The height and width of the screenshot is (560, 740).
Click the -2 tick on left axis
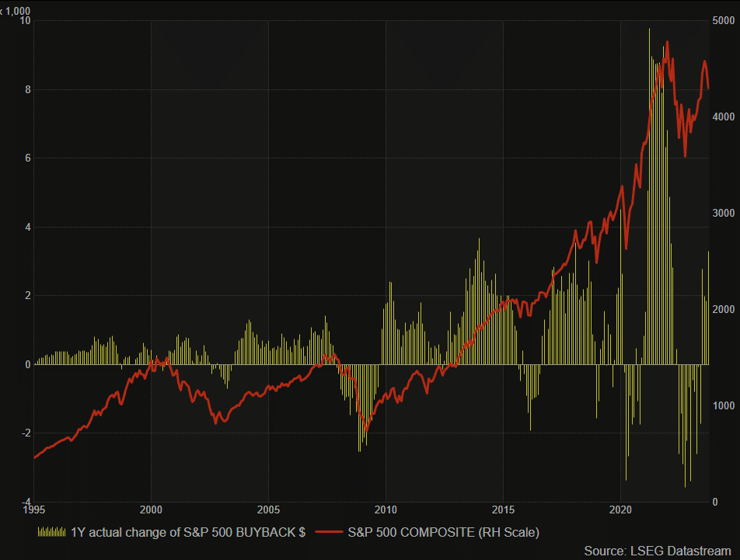(26, 433)
